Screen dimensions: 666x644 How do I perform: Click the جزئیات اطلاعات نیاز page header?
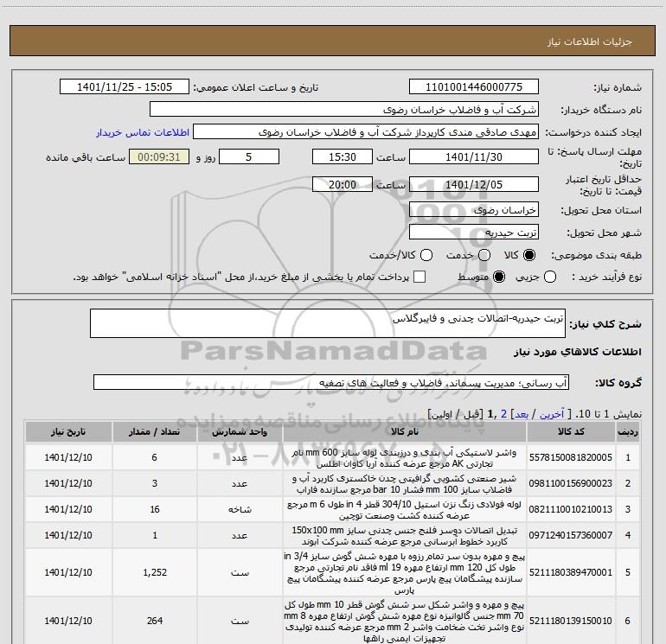[589, 41]
